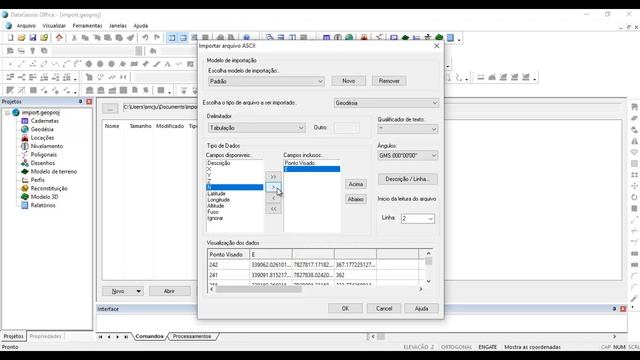Cut selection using the scissors icon
The image size is (640, 360).
click(74, 38)
